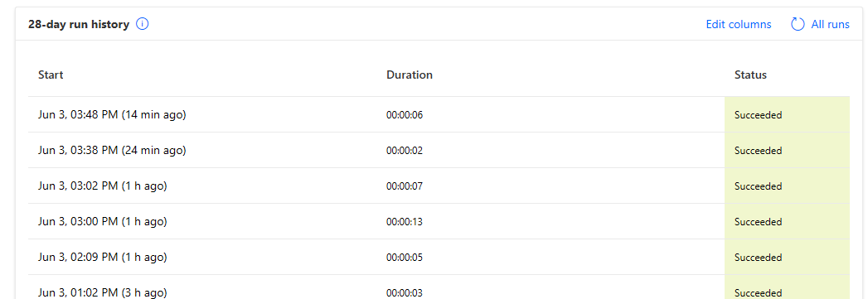Click the run history info icon

pyautogui.click(x=143, y=24)
